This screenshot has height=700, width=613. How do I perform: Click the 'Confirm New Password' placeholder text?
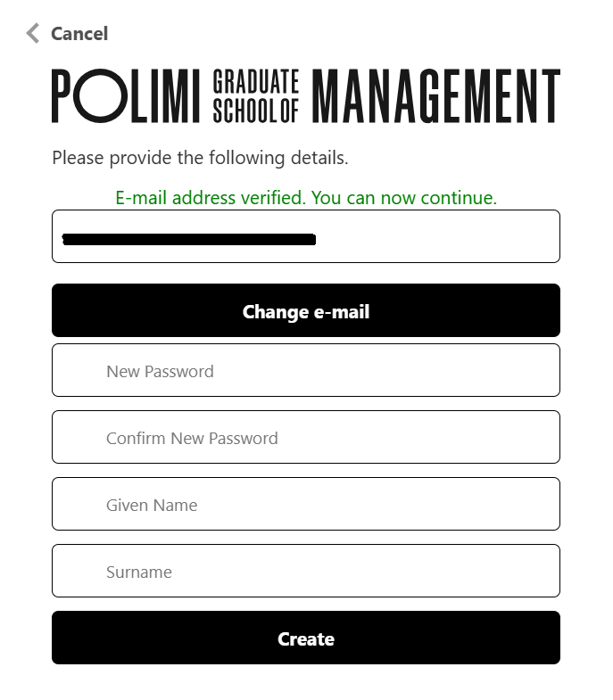192,439
